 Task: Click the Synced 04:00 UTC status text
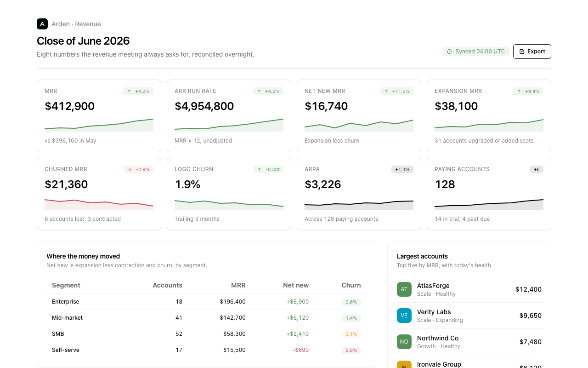pos(480,52)
